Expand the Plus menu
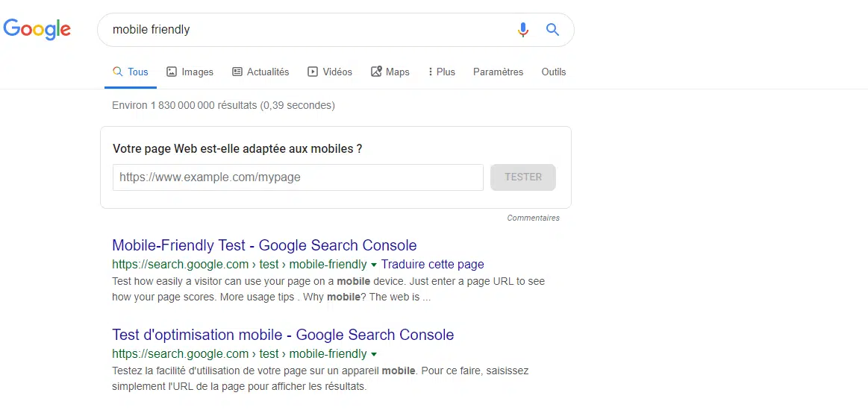 (x=442, y=72)
